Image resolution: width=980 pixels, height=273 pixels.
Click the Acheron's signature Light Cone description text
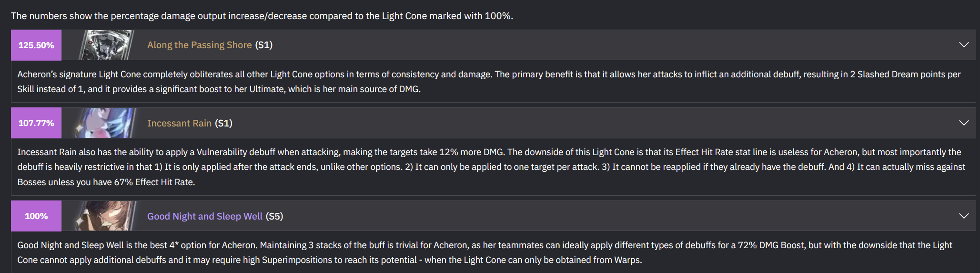coord(489,82)
